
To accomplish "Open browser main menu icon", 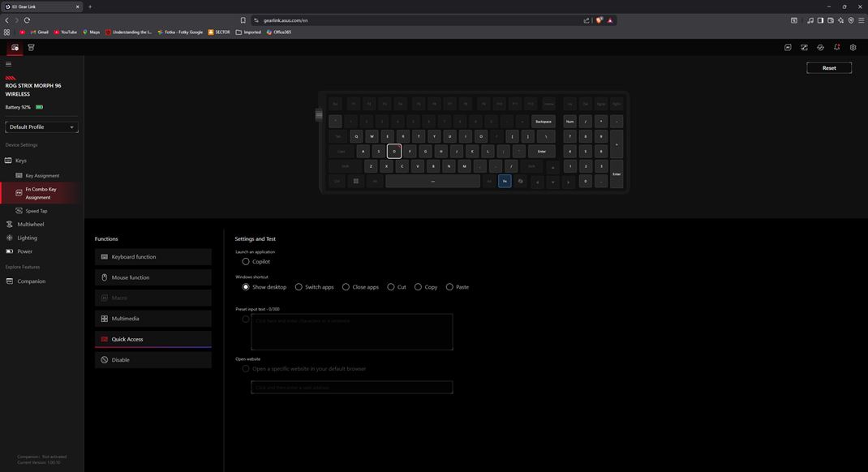I will click(x=861, y=20).
